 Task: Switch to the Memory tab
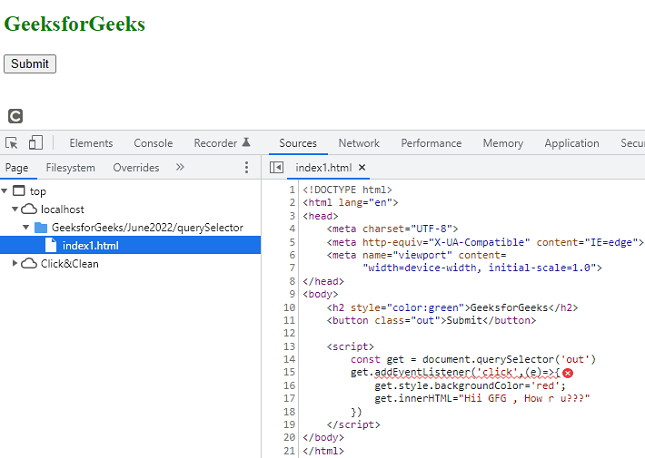point(503,143)
